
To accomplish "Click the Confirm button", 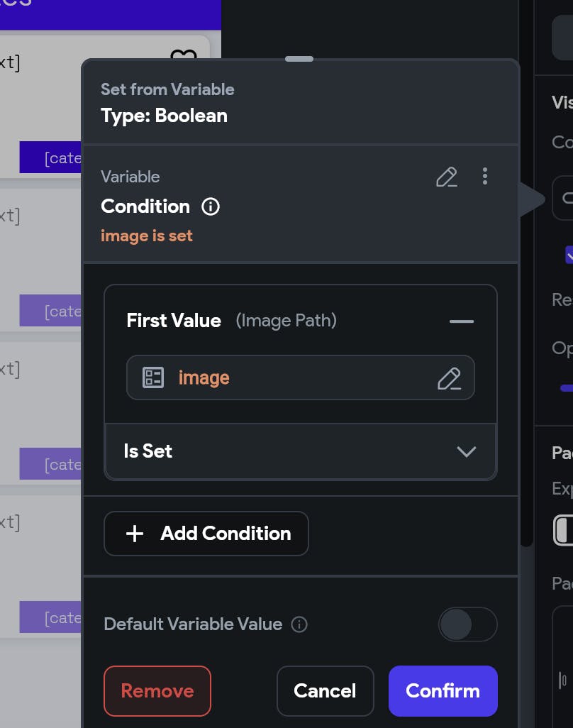I will point(443,691).
